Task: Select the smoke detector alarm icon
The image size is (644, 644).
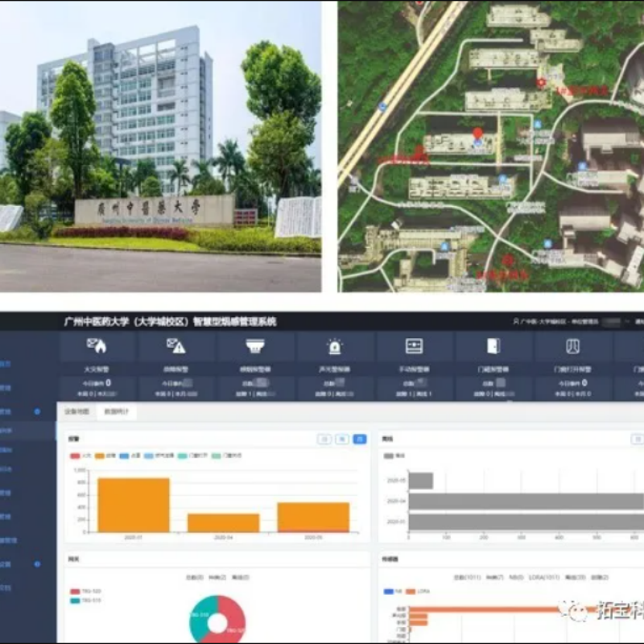Action: point(254,346)
